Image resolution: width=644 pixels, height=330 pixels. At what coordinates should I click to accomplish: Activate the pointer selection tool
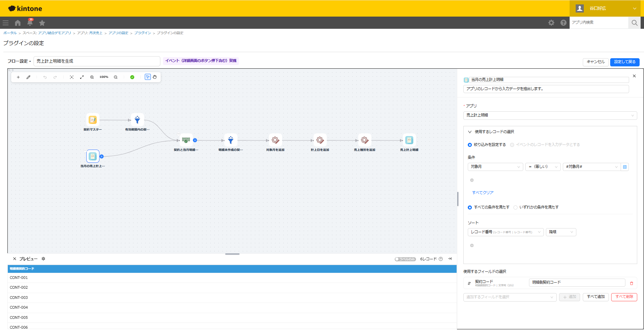[148, 77]
